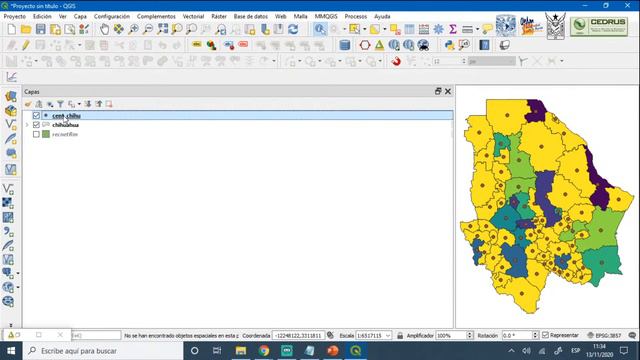Adjust the Amplificador spinner arrows

point(469,336)
